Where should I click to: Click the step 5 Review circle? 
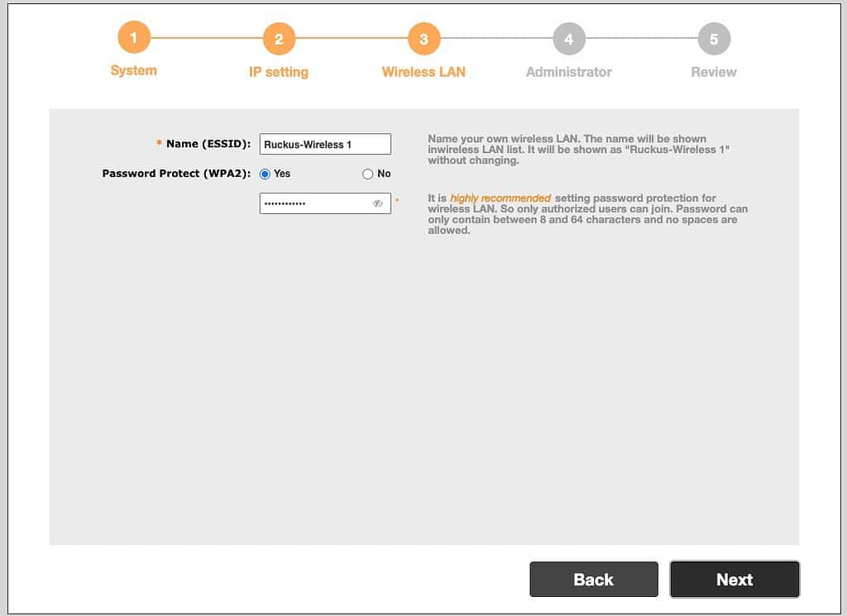click(714, 39)
